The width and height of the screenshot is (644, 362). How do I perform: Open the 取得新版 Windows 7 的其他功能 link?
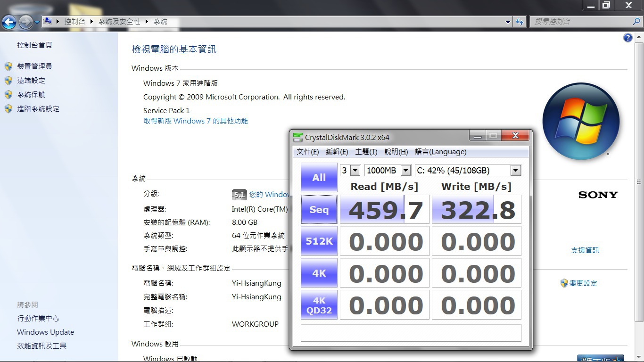click(x=196, y=121)
